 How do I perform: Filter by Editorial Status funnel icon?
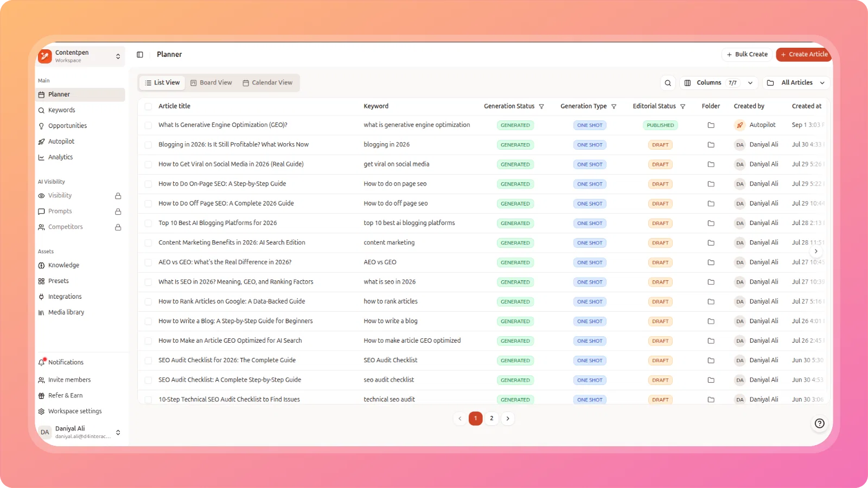tap(682, 107)
